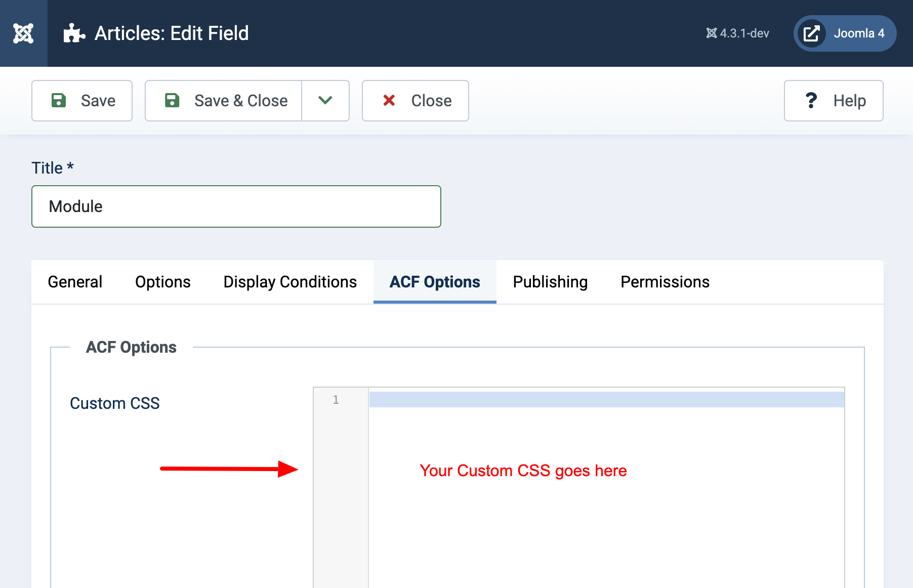This screenshot has width=913, height=588.
Task: Click the Articles: Edit Field heading
Action: (172, 33)
